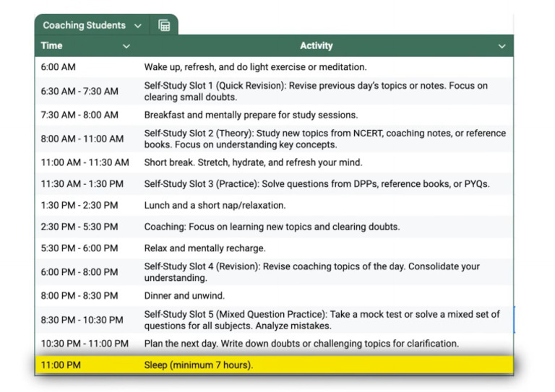Select the Relax and mentally recharge cell
Screen dimensions: 555x392
(326, 248)
